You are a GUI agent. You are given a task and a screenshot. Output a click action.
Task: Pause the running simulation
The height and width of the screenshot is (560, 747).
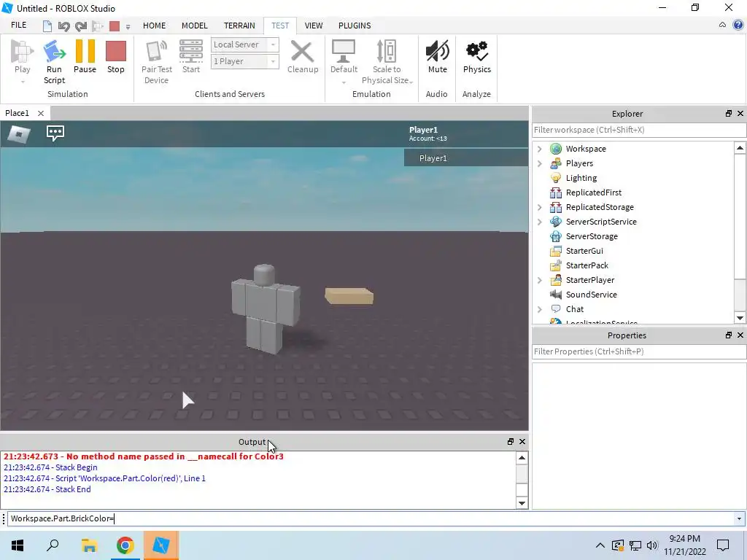pos(85,57)
